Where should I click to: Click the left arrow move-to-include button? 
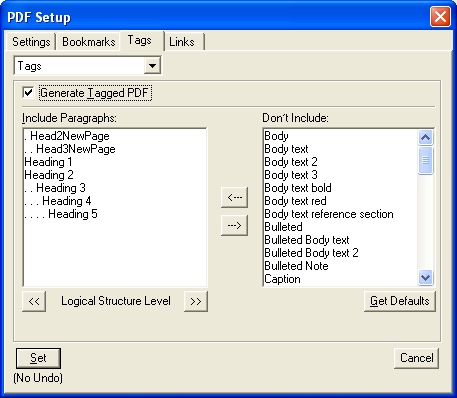coord(234,197)
